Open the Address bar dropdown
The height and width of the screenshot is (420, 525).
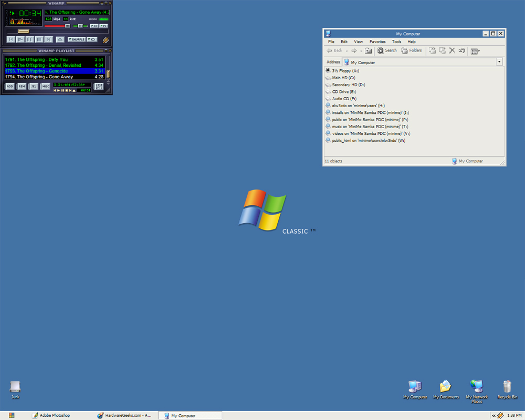[x=499, y=62]
